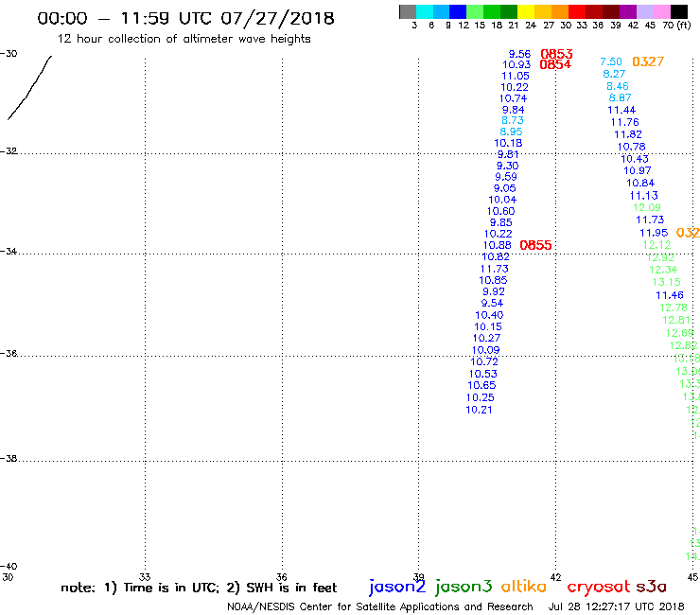Click the title '00:00 – 11:59 UTC 07/27/2018'
The height and width of the screenshot is (615, 700).
pos(185,18)
